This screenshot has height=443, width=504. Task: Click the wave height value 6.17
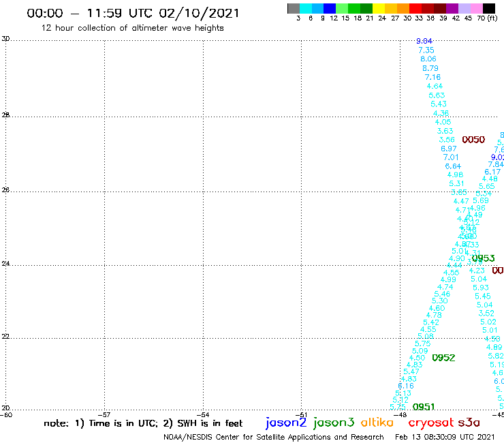492,172
